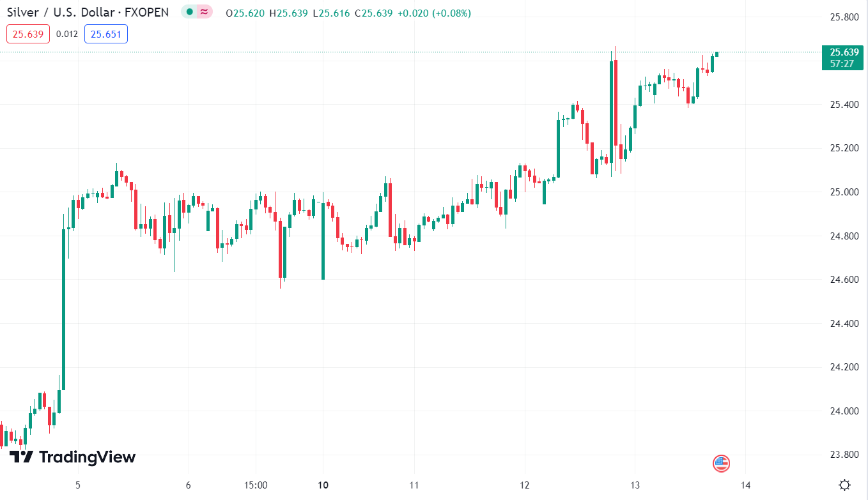This screenshot has width=868, height=500.
Task: Click the 13 date label on time axis
Action: 635,485
